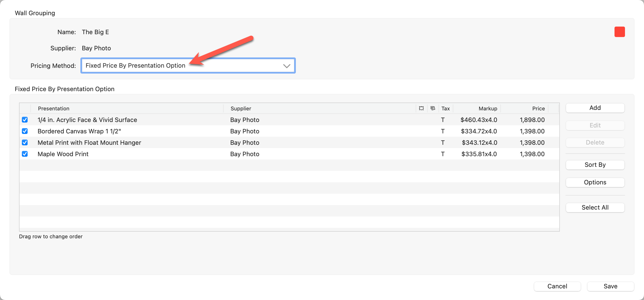Open the Sort By menu button

595,165
